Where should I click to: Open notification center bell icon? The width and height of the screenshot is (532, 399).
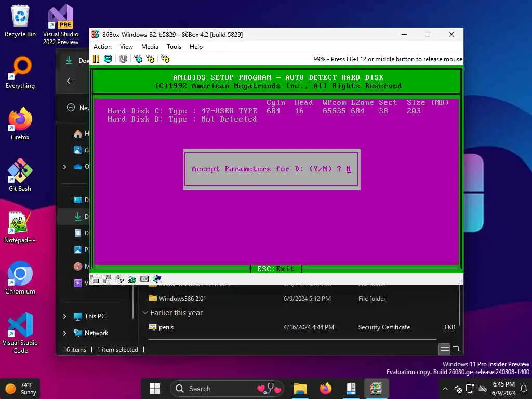(524, 389)
